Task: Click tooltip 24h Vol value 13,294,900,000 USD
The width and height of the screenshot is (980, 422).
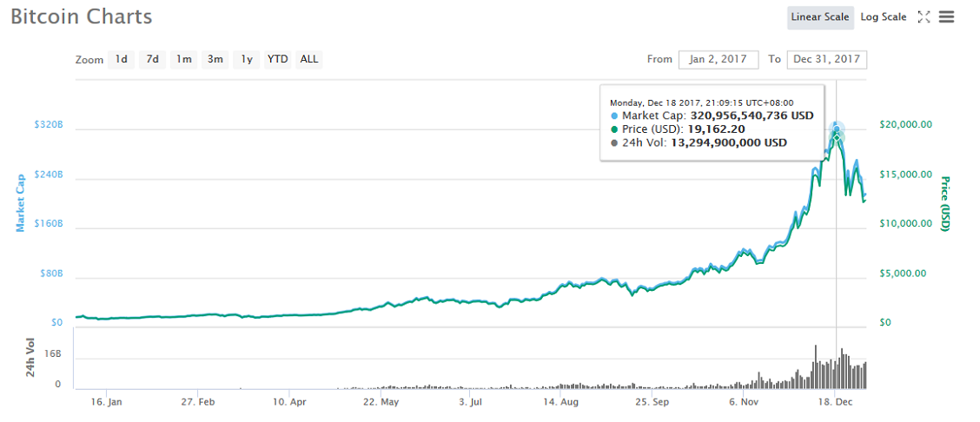Action: point(729,142)
